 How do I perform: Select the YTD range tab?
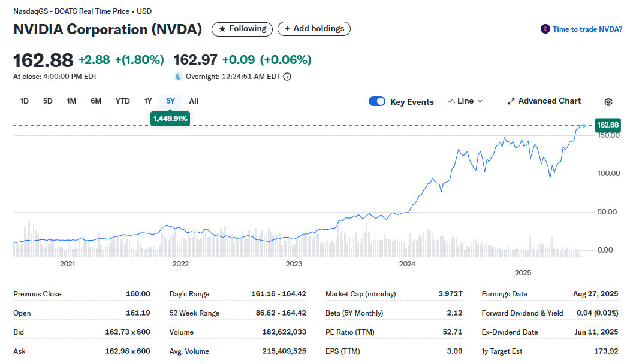(123, 101)
